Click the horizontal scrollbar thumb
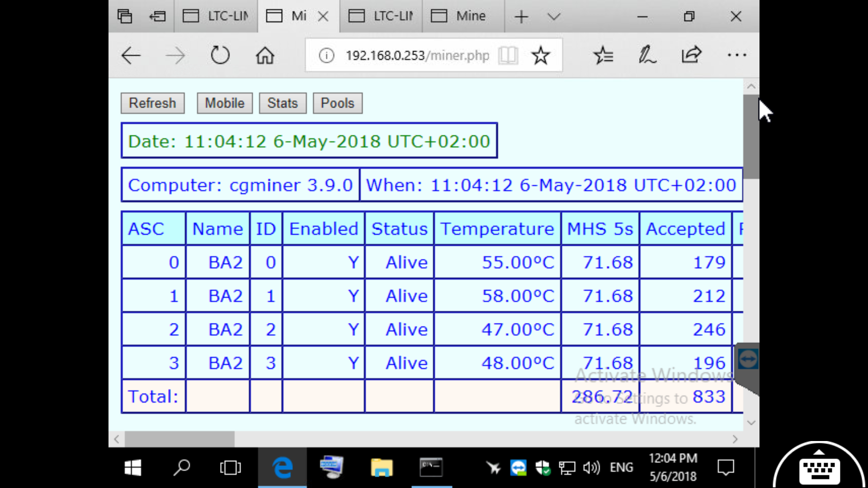The height and width of the screenshot is (488, 868). point(179,439)
